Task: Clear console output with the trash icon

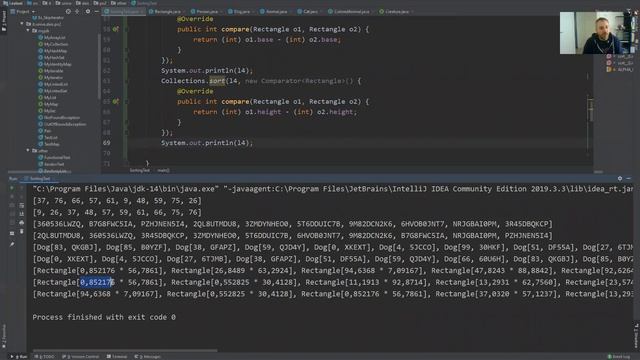Action: (x=22, y=231)
